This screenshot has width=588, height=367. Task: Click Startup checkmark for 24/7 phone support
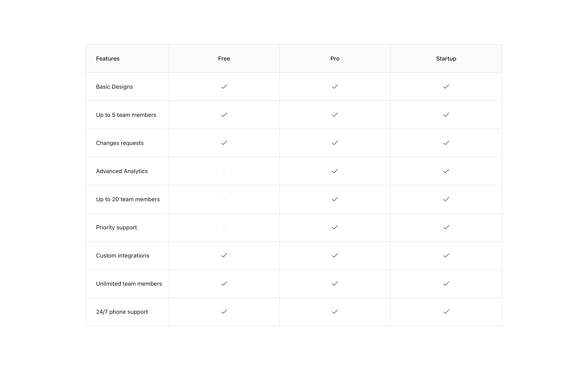(x=446, y=312)
